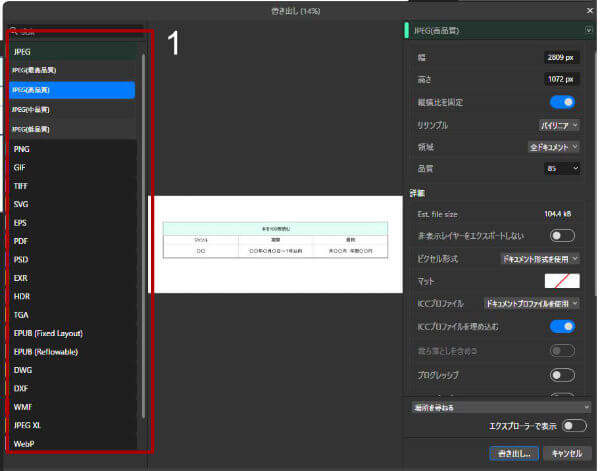The width and height of the screenshot is (600, 471).
Task: Enable エクスプローラーで表示 switch
Action: pos(574,425)
